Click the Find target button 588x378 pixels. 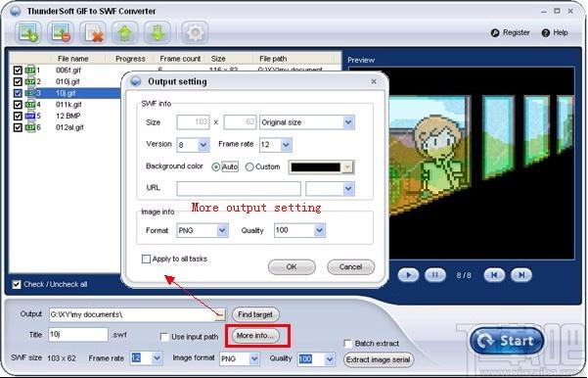pyautogui.click(x=255, y=314)
